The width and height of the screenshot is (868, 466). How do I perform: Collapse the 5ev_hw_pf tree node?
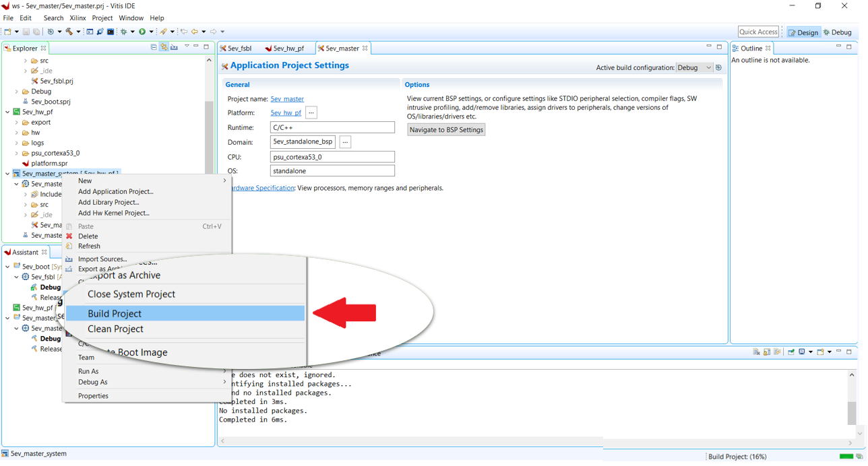click(8, 112)
